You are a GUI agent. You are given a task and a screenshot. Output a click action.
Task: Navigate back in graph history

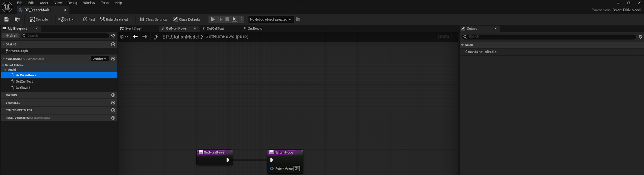click(135, 37)
